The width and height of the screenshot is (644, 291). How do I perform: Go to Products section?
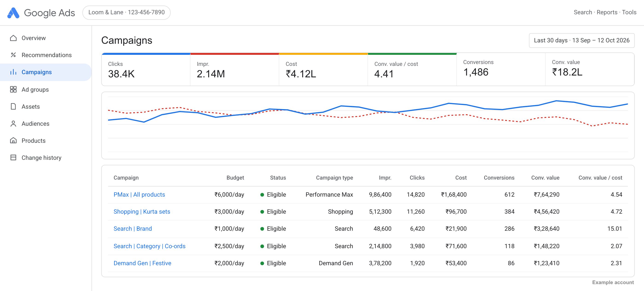coord(46,141)
